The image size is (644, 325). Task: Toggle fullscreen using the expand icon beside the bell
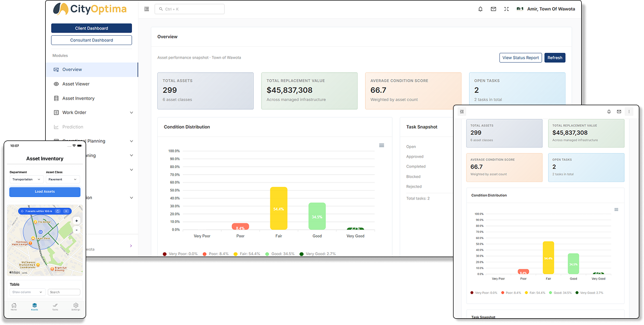[x=506, y=9]
